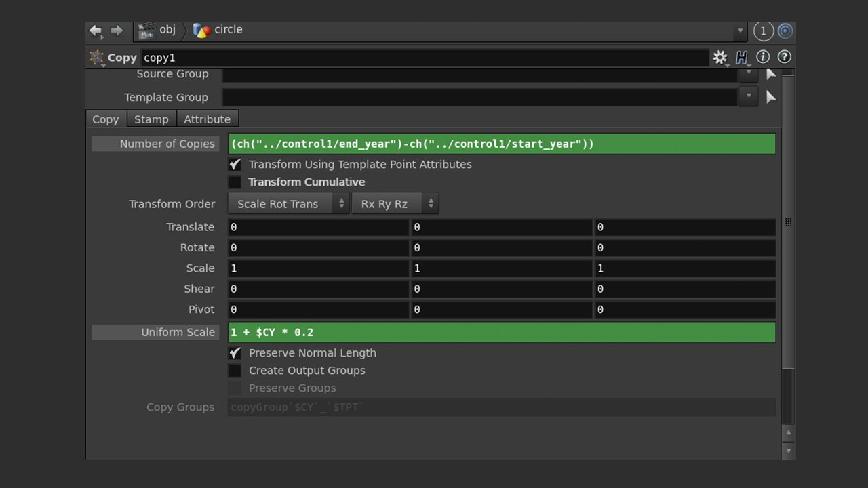Click the node info icon
This screenshot has height=488, width=868.
click(763, 58)
